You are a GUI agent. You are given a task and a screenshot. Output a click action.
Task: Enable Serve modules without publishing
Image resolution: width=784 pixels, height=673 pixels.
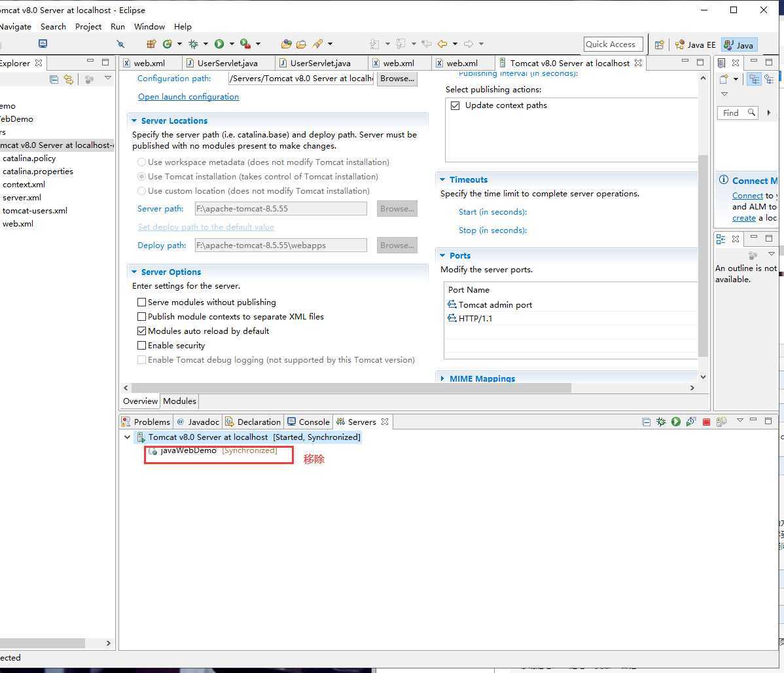(x=141, y=302)
